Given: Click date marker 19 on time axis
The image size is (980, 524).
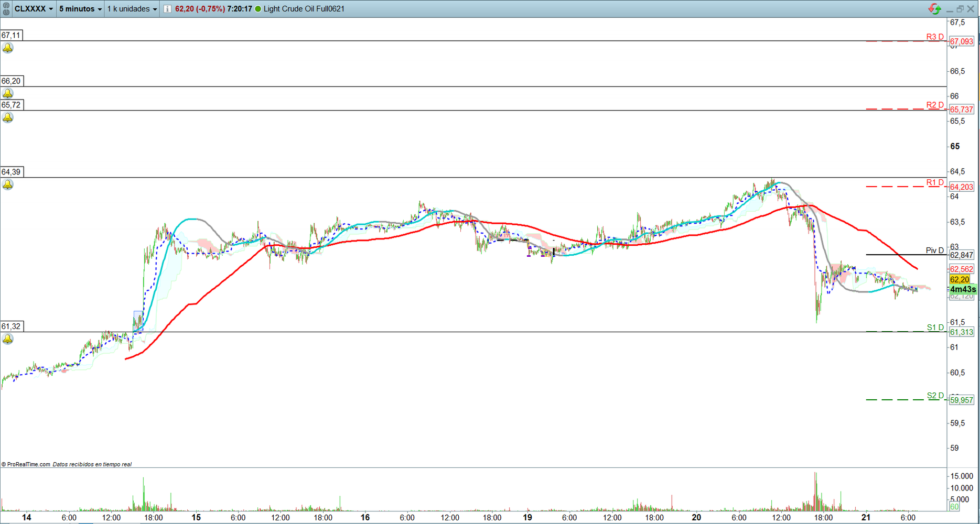Looking at the screenshot, I should pos(527,518).
